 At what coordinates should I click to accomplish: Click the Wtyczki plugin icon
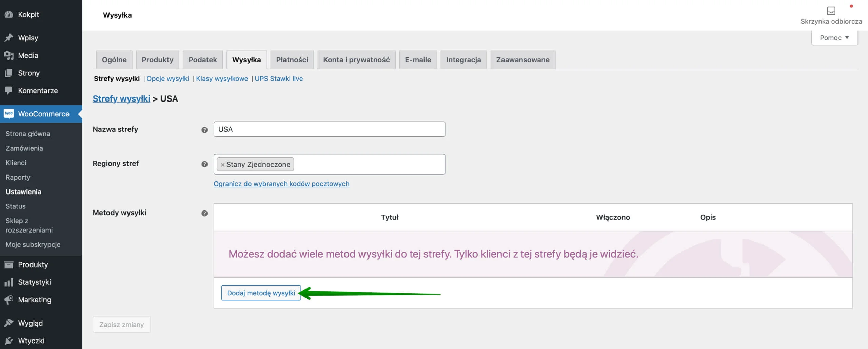coord(9,341)
